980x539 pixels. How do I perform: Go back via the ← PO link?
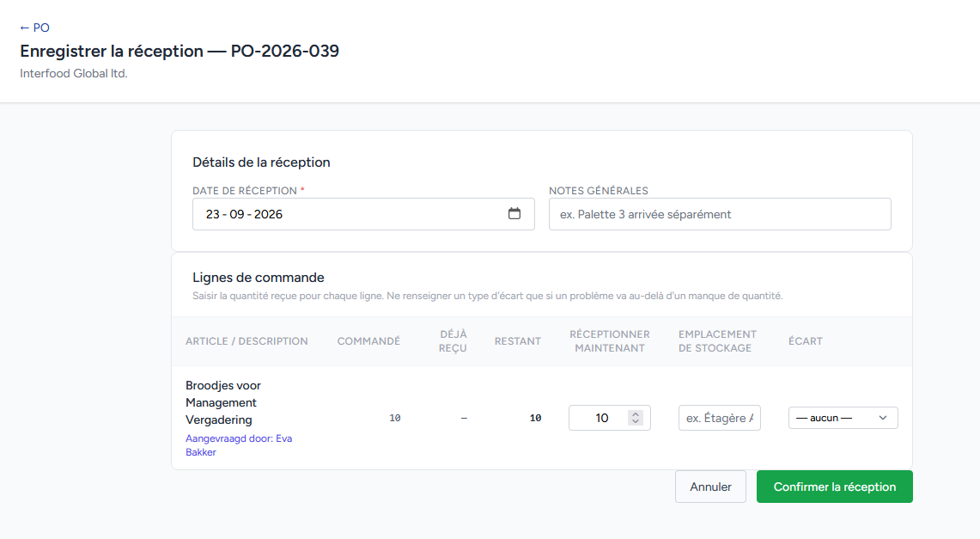34,28
